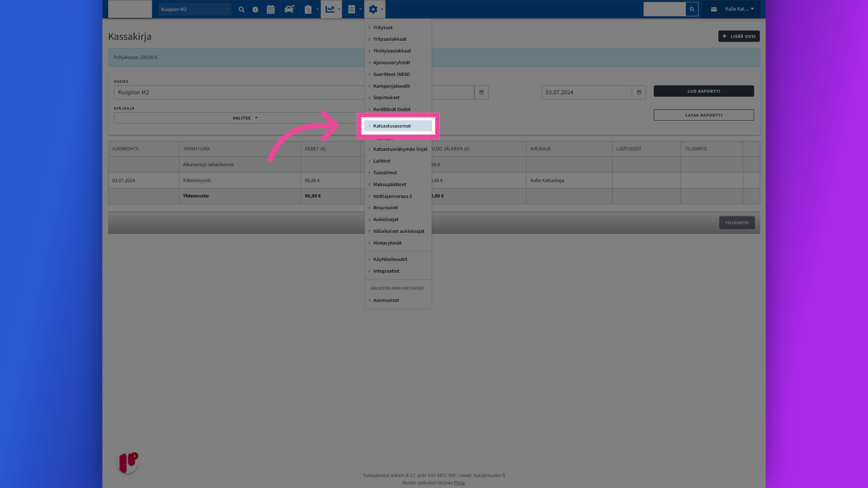Click the Lataa raportti button
The image size is (868, 488).
point(703,115)
